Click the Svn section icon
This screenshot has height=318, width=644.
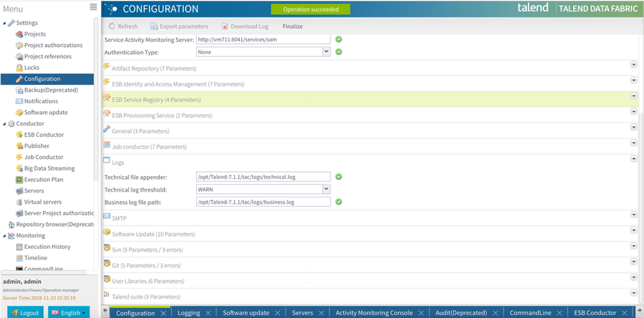(x=107, y=248)
